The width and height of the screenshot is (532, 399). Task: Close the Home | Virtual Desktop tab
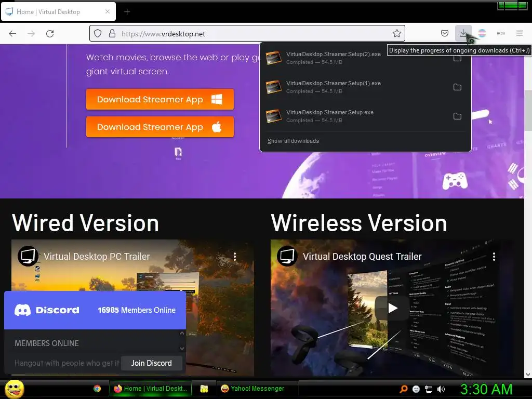pyautogui.click(x=108, y=11)
